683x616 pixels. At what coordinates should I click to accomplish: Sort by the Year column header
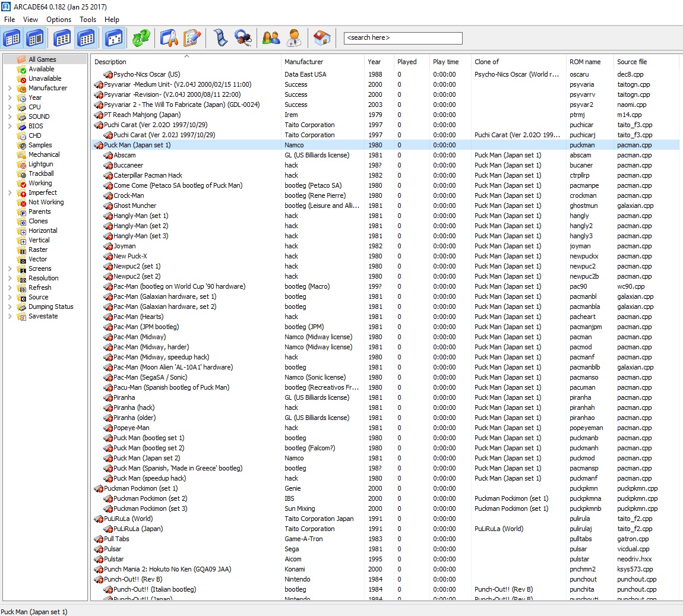[x=379, y=62]
